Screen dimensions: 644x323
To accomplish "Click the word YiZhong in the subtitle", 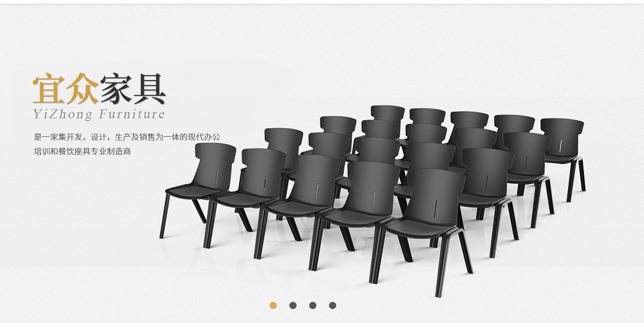I will click(x=62, y=114).
